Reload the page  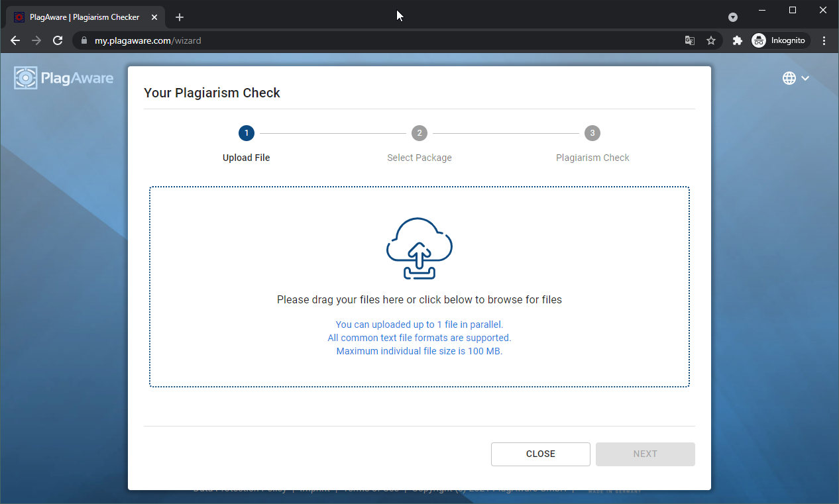point(58,40)
